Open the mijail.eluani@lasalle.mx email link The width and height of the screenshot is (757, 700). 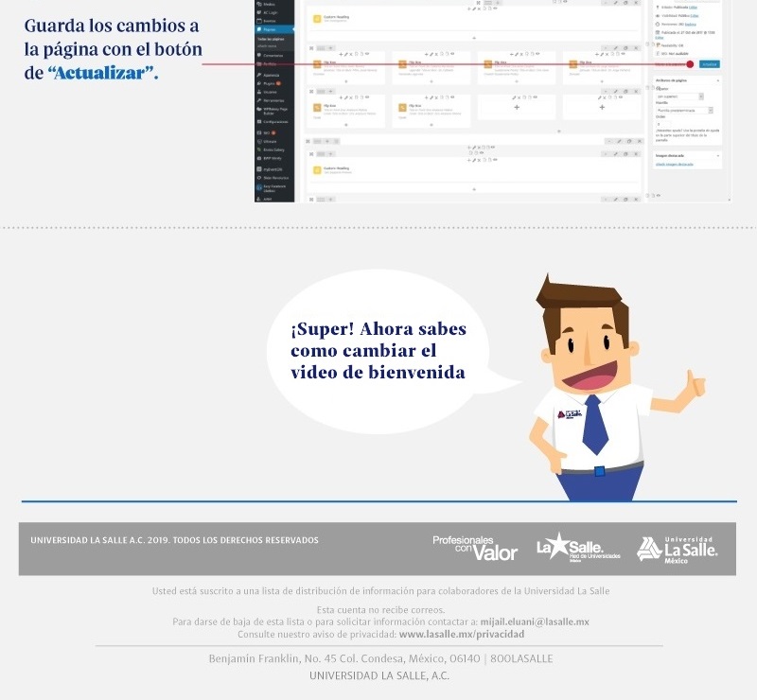[535, 621]
